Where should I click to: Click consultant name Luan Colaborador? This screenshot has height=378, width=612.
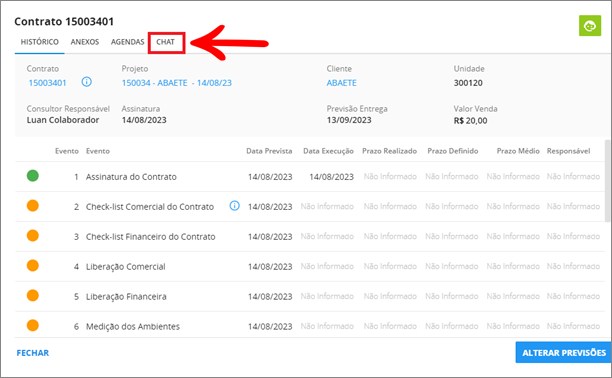(63, 120)
